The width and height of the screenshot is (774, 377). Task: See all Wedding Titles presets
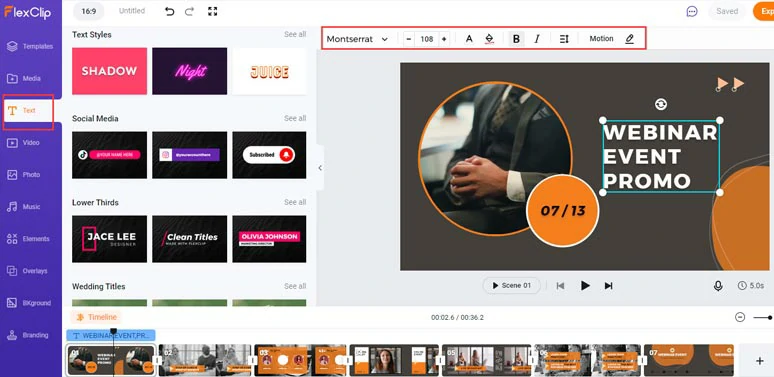[x=295, y=286]
